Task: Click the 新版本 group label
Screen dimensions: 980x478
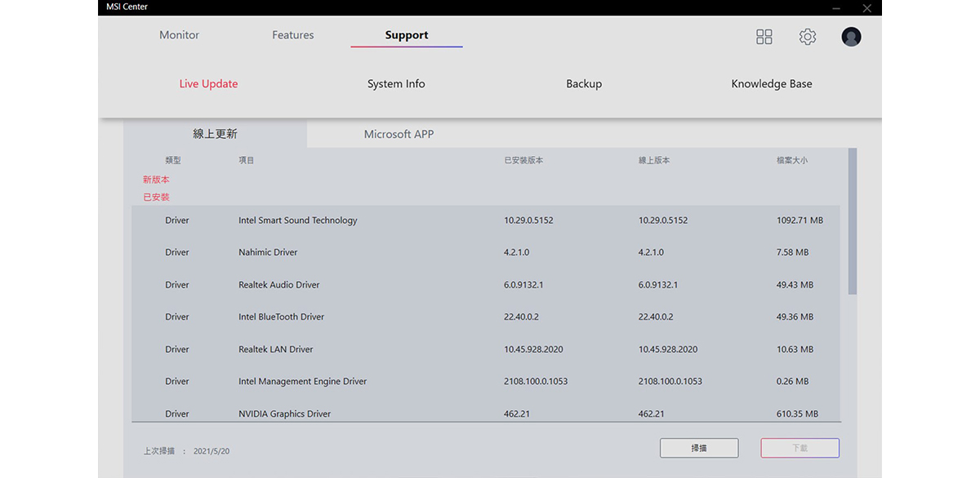Action: click(x=156, y=179)
